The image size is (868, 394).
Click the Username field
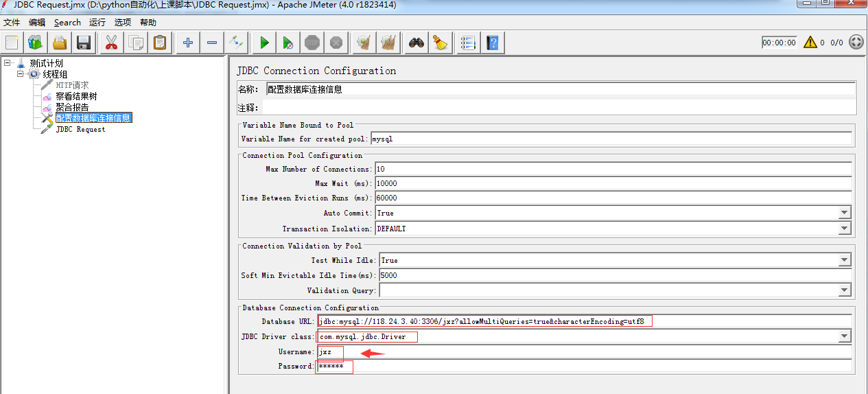point(584,351)
